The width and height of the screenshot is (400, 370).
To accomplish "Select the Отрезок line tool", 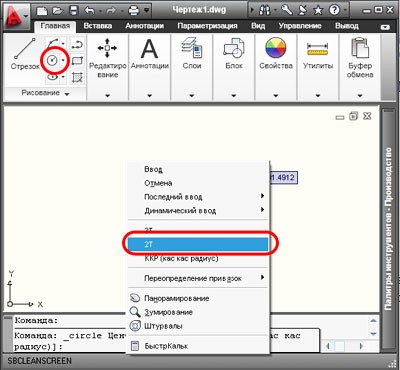I will tap(25, 53).
